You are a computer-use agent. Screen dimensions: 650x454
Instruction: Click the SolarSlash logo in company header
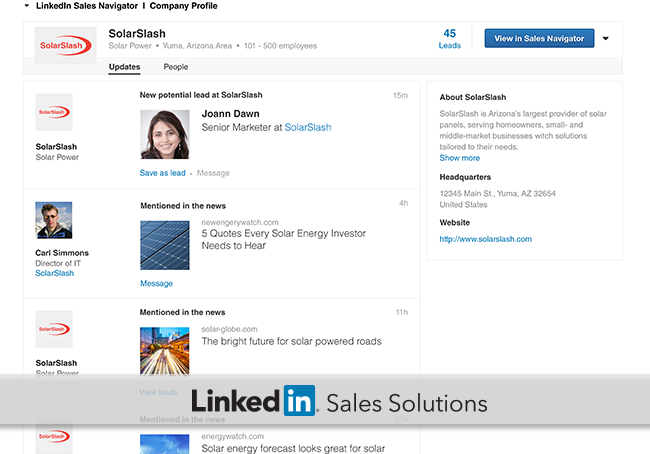(x=65, y=46)
